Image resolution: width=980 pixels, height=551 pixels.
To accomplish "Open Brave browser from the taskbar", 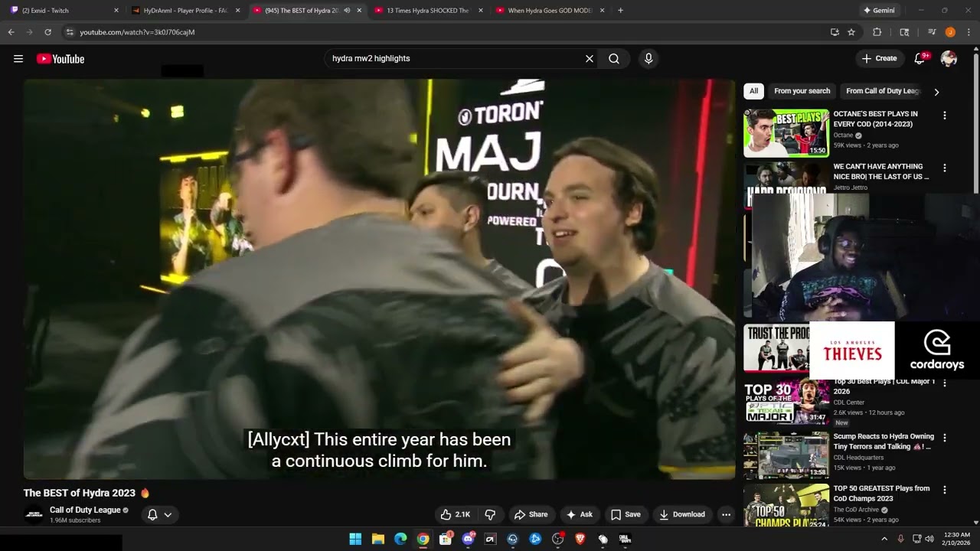I will [580, 539].
